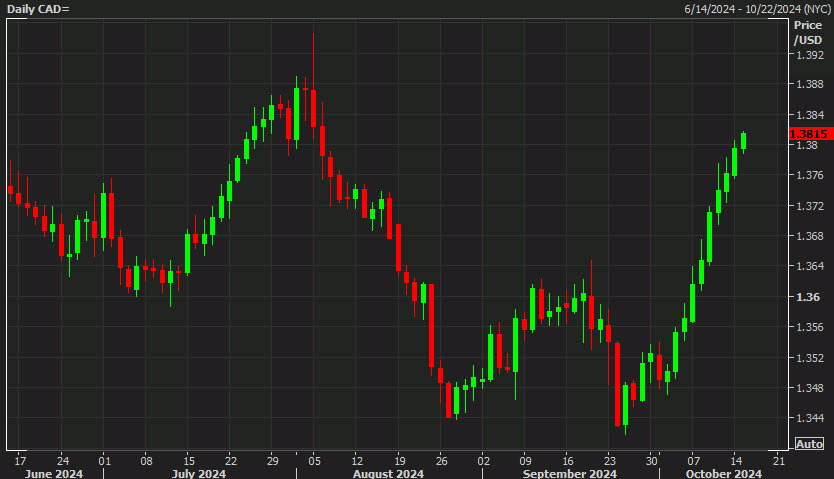Click the date range 6/14/2024 - 10/22/2024 (NYC)
Image resolution: width=834 pixels, height=479 pixels.
click(x=757, y=9)
